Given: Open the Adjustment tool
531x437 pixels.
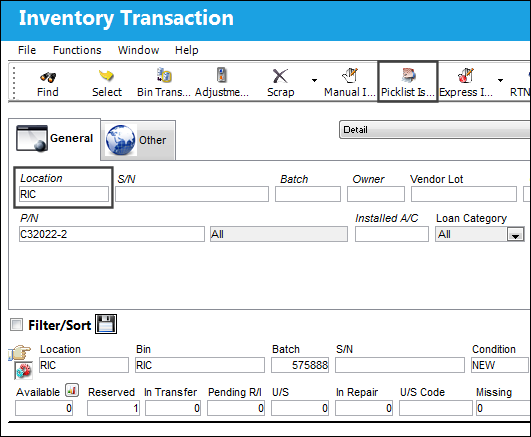Looking at the screenshot, I should [221, 82].
